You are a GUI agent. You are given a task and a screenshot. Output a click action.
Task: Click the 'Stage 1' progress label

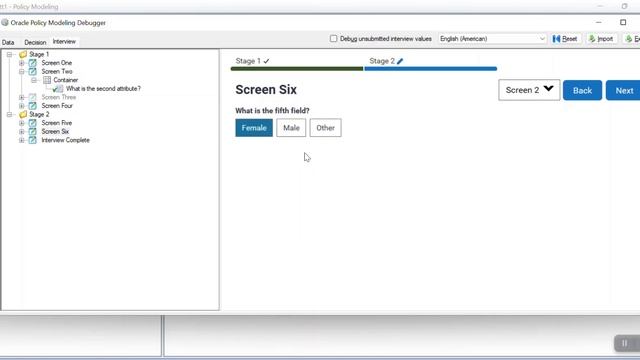point(248,61)
